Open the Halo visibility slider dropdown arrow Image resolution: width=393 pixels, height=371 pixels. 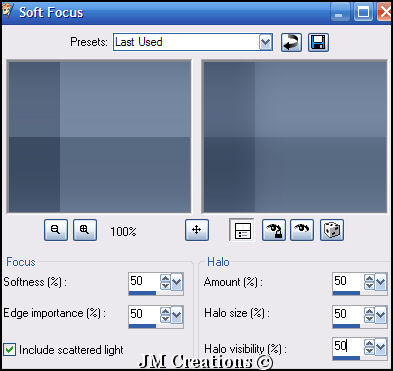point(381,347)
